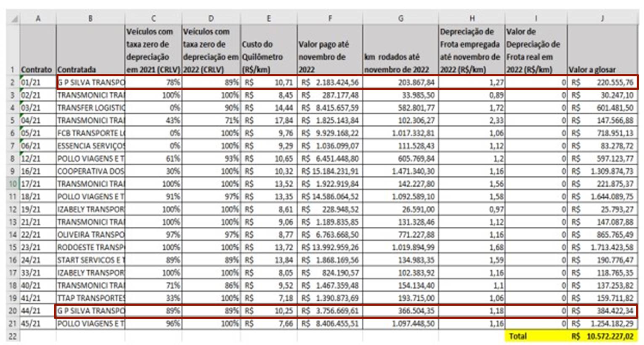Select the 93% cell in column D
Viewport: 644px width, 345px height.
pyautogui.click(x=211, y=159)
